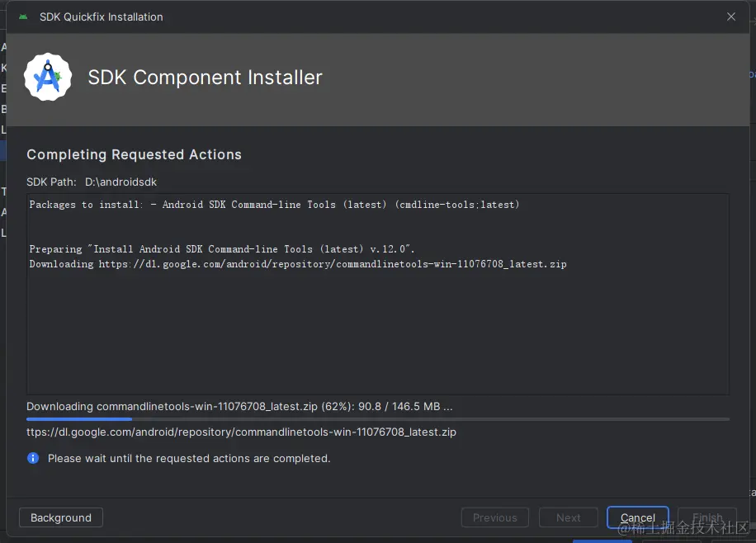
Task: Click the greyed-out Finish button
Action: coord(707,517)
